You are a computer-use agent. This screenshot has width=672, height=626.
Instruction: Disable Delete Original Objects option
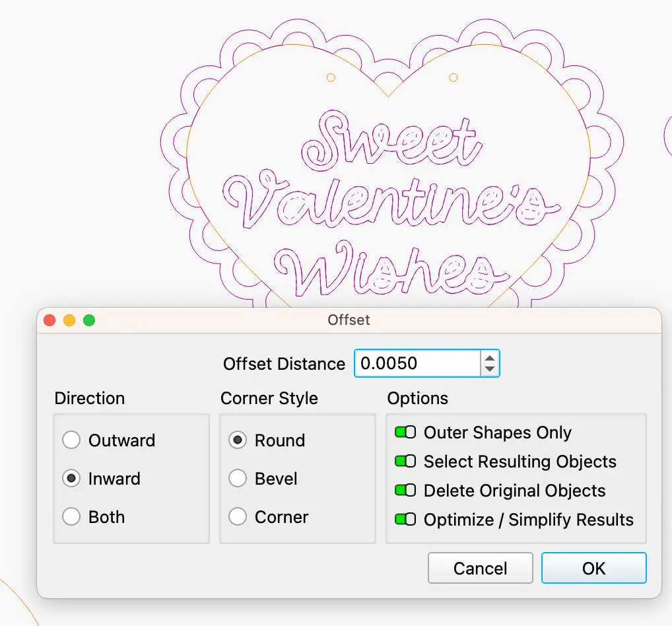click(x=405, y=491)
